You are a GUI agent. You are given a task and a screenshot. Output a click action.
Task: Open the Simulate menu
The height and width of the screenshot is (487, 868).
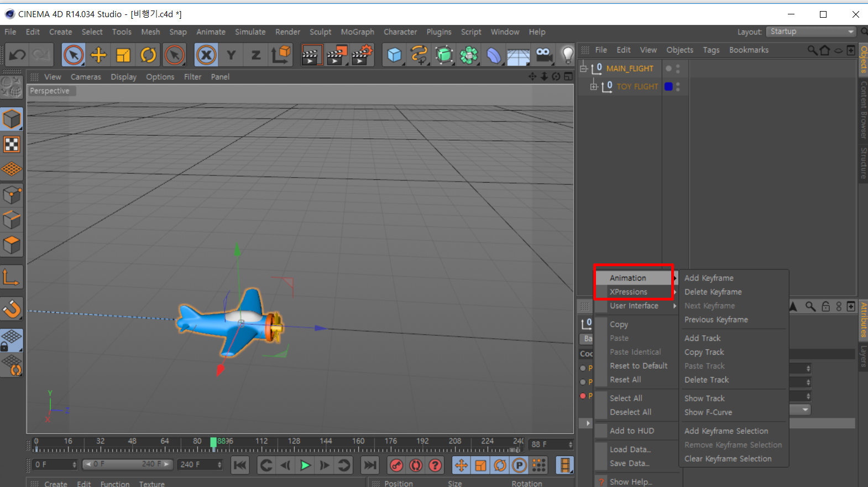(250, 32)
